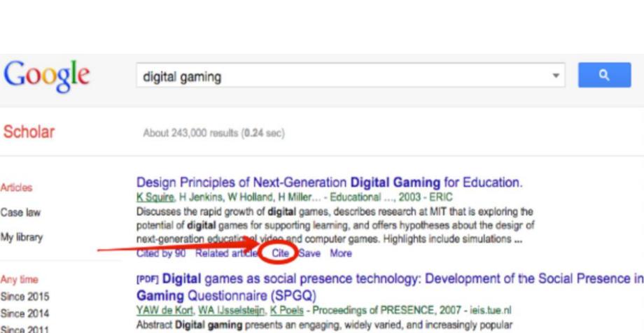Open the Cited by 90 link
The width and height of the screenshot is (644, 333).
161,253
